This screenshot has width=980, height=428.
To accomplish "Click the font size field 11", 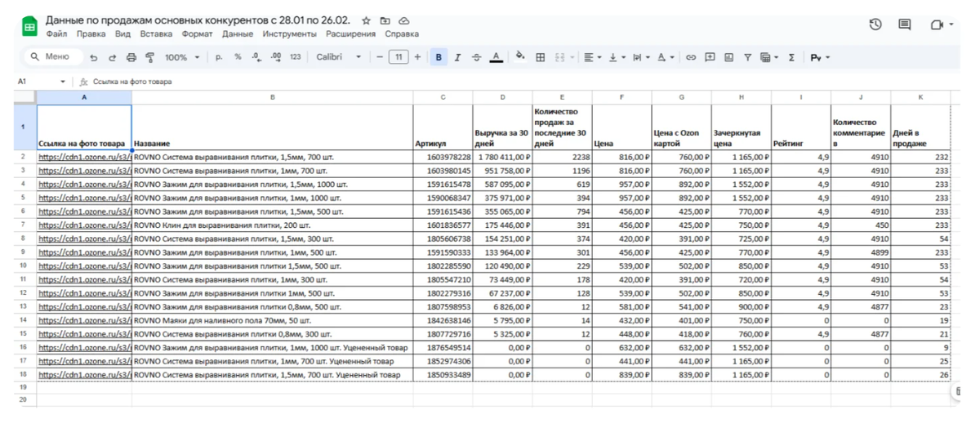I will pyautogui.click(x=399, y=57).
